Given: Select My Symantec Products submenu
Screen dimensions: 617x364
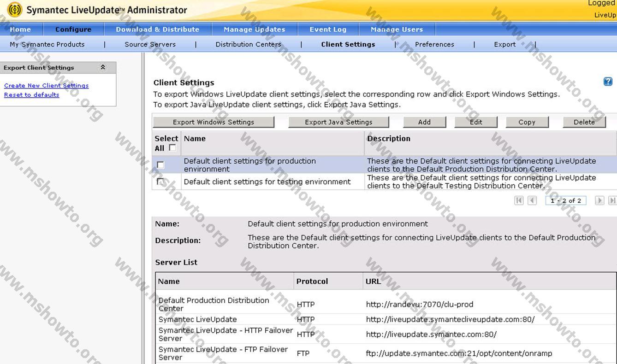Looking at the screenshot, I should (x=47, y=44).
